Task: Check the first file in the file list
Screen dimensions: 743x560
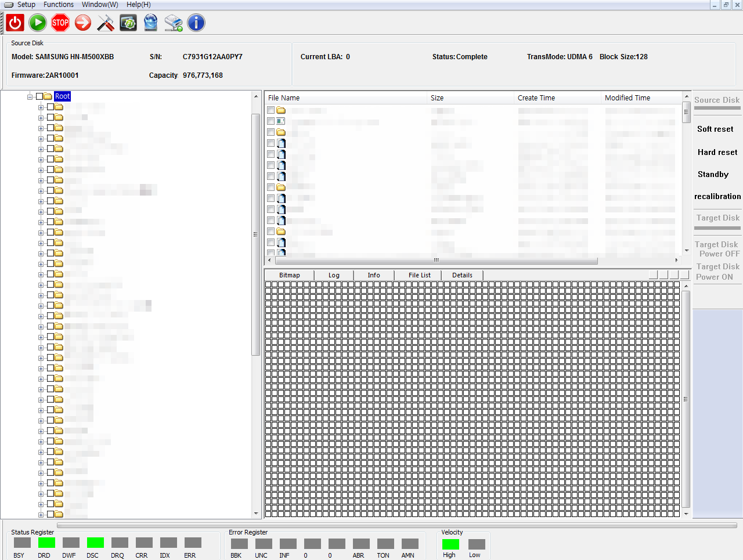Action: [270, 110]
